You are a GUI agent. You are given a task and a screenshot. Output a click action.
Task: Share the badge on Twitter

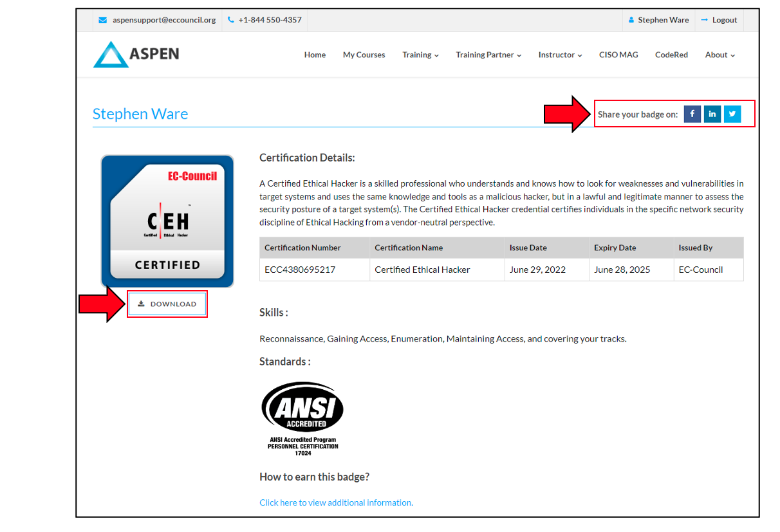click(732, 113)
